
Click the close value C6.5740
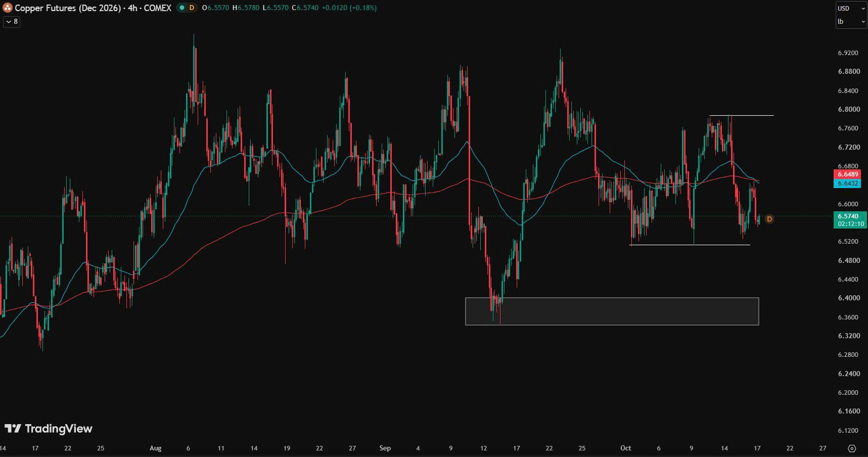point(305,8)
